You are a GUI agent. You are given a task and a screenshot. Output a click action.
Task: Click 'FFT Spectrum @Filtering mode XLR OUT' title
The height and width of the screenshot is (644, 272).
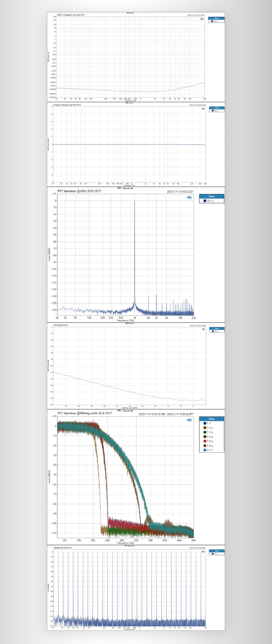pos(85,413)
